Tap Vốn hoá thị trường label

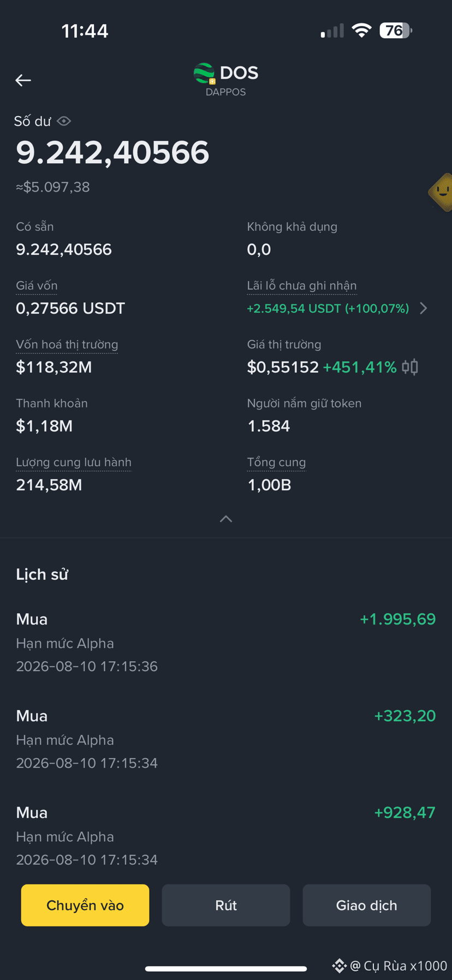click(x=67, y=345)
